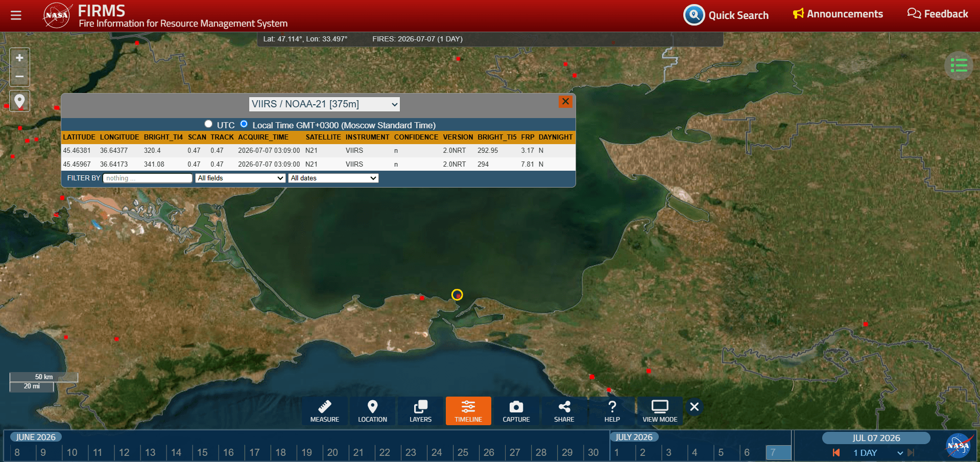Open the All fields filter dropdown
This screenshot has width=980, height=462.
[240, 178]
